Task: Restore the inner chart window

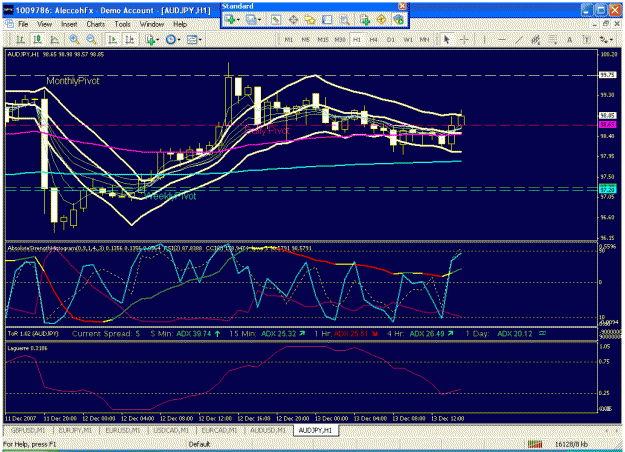Action: pos(605,24)
